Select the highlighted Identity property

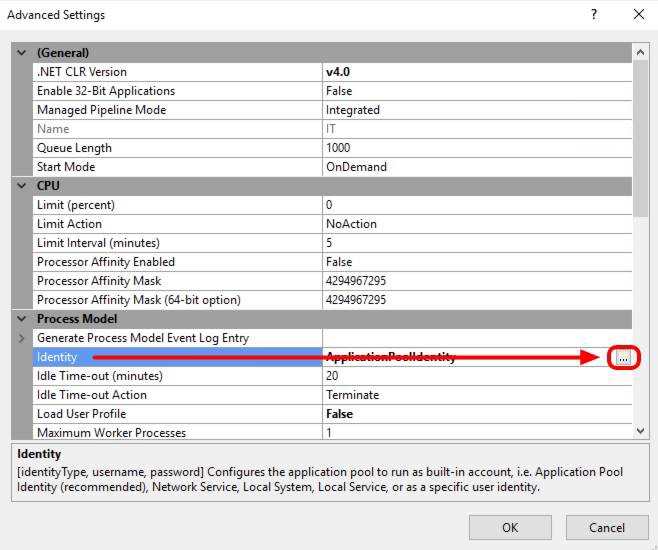[177, 357]
